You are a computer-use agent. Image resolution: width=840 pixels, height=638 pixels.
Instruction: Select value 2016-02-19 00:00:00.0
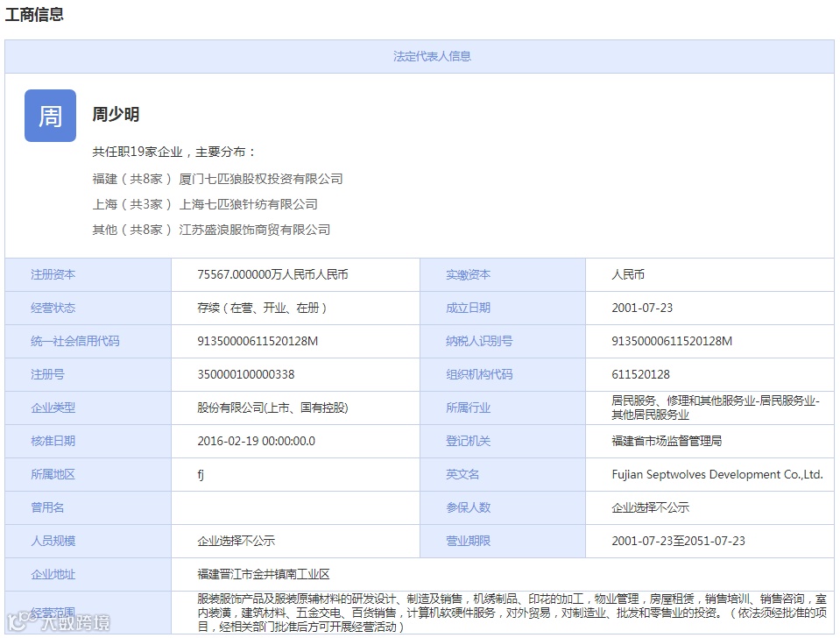[x=256, y=441]
